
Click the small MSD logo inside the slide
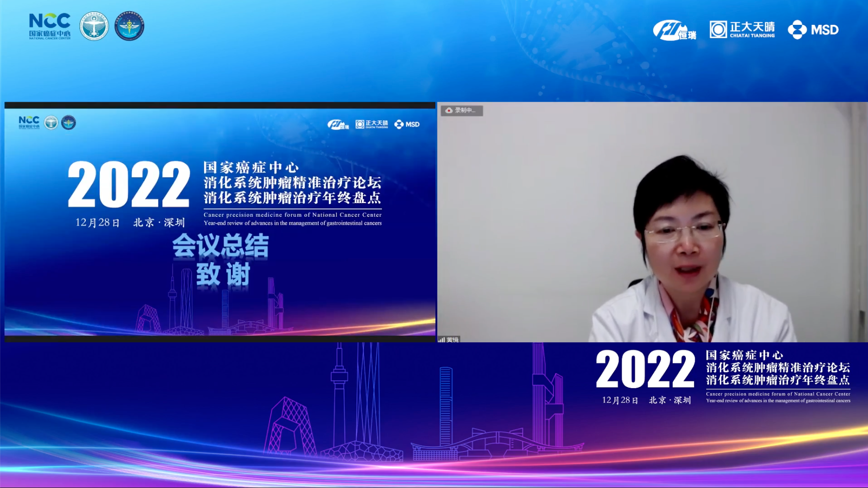pyautogui.click(x=407, y=124)
